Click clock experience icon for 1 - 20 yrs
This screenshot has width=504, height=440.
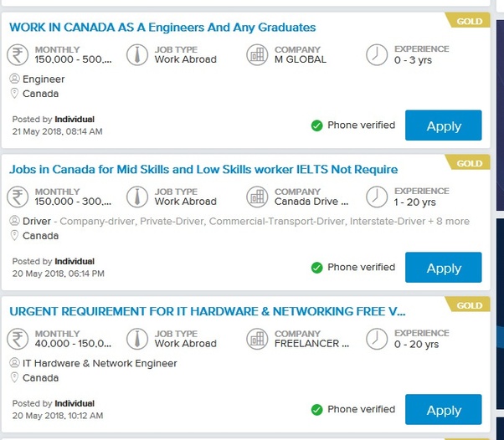pos(378,197)
